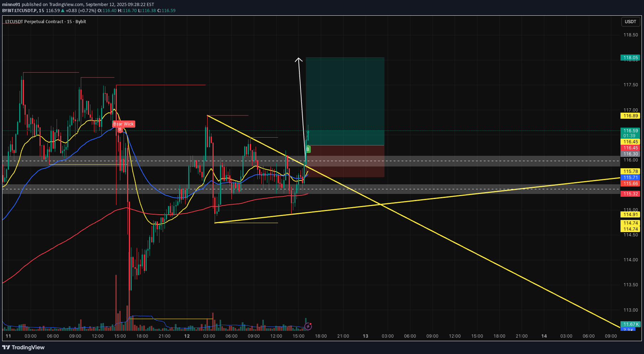Select the green profit zone of long position

tap(345, 101)
